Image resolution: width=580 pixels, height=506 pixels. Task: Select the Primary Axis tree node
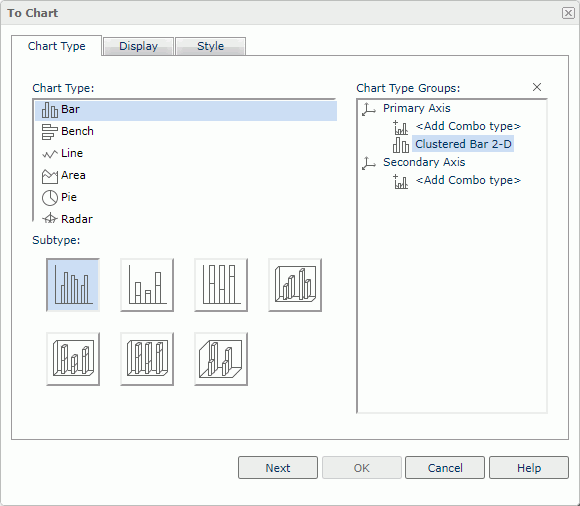[x=417, y=108]
